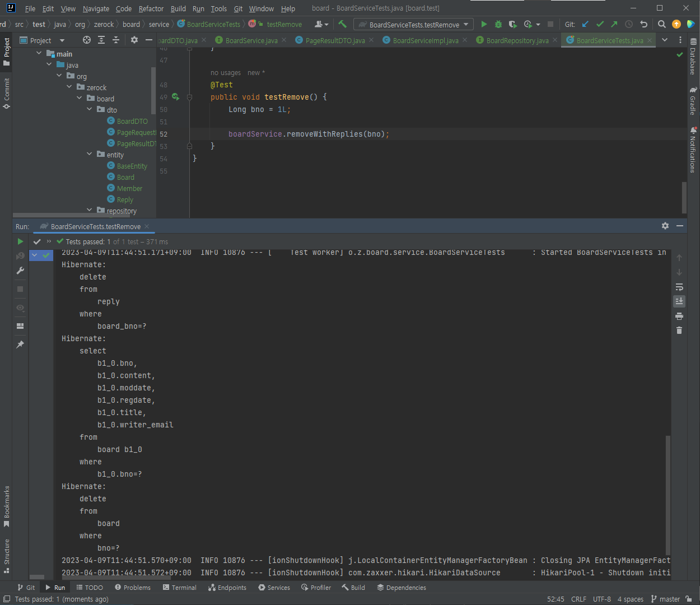This screenshot has width=700, height=605.
Task: Open the Terminal tool window
Action: click(x=180, y=588)
